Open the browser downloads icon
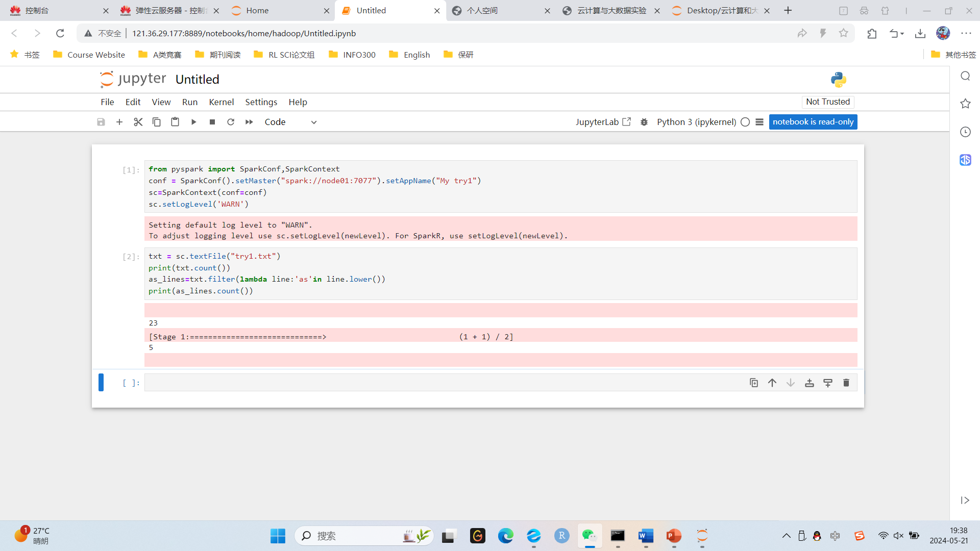980x551 pixels. click(x=920, y=33)
